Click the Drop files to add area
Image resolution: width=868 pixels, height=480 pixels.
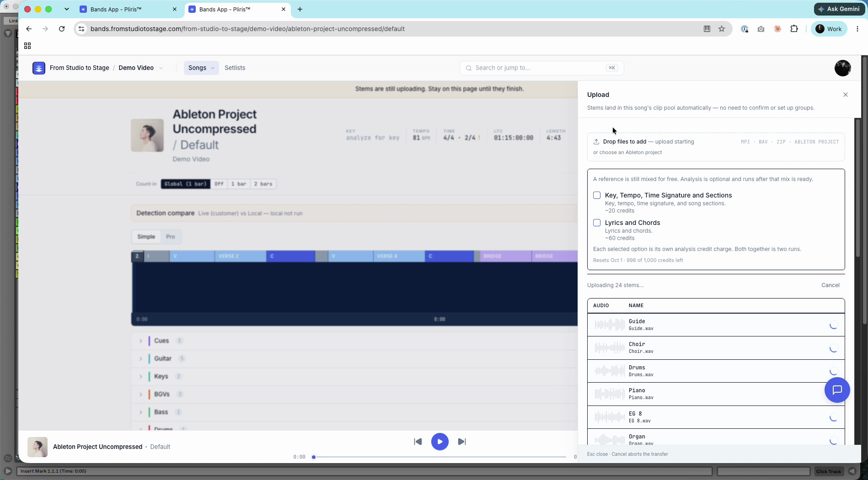click(x=716, y=147)
